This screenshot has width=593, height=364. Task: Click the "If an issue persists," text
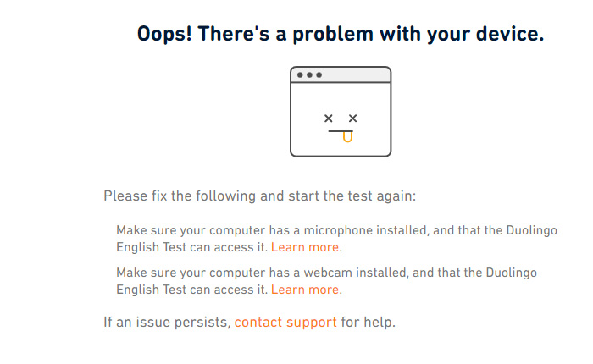coord(167,322)
